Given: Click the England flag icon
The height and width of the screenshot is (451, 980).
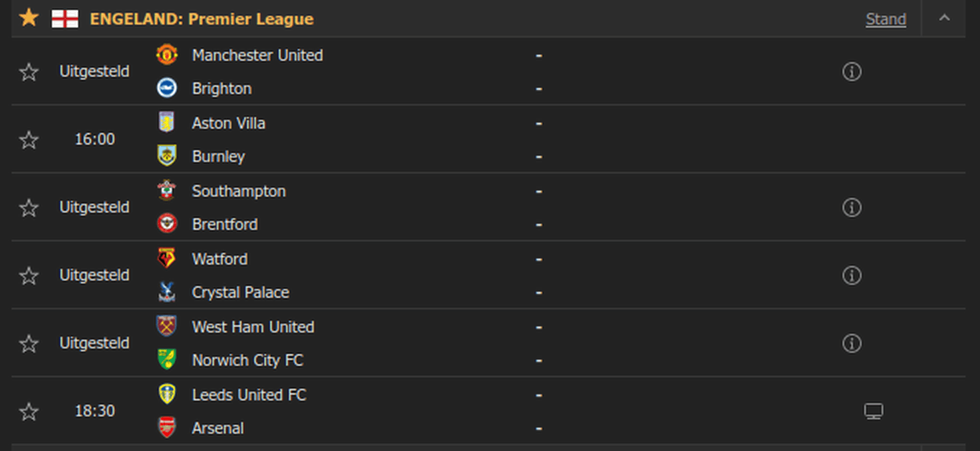Looking at the screenshot, I should point(65,19).
